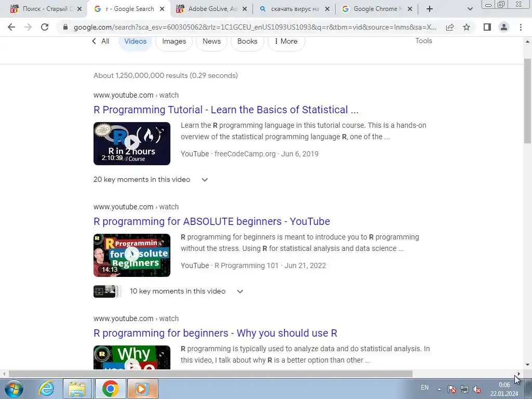Viewport: 532px width, 399px height.
Task: Open the Windows Start menu
Action: (14, 389)
